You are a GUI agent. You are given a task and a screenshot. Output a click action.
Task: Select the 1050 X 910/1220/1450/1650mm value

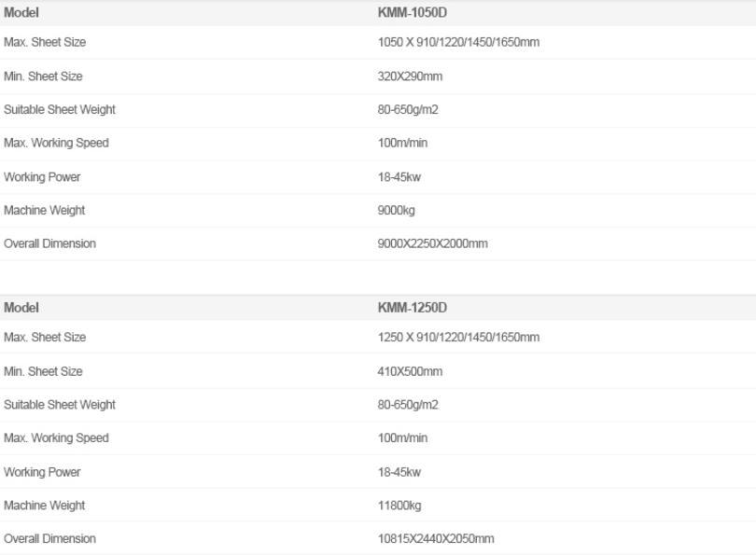[x=458, y=42]
